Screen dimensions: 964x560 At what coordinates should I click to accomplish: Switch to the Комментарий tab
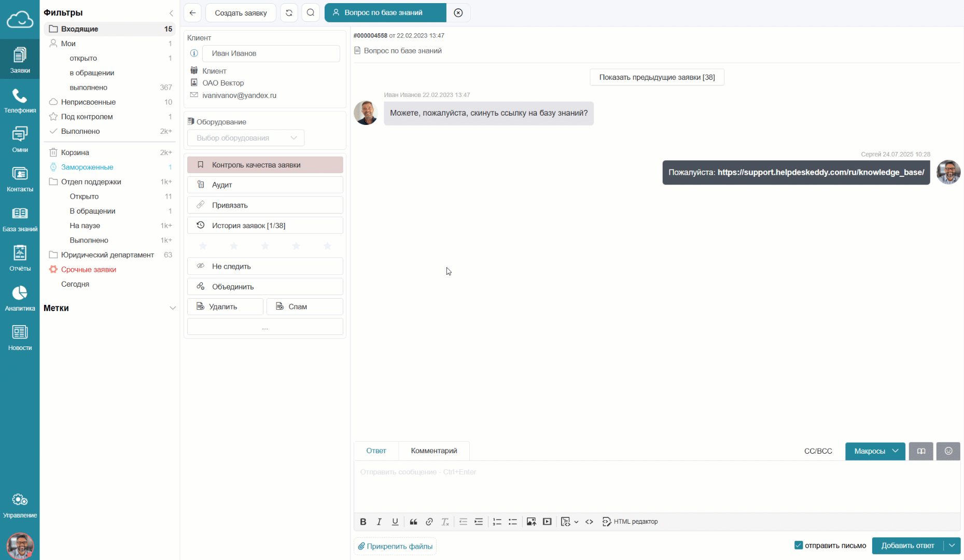[434, 451]
